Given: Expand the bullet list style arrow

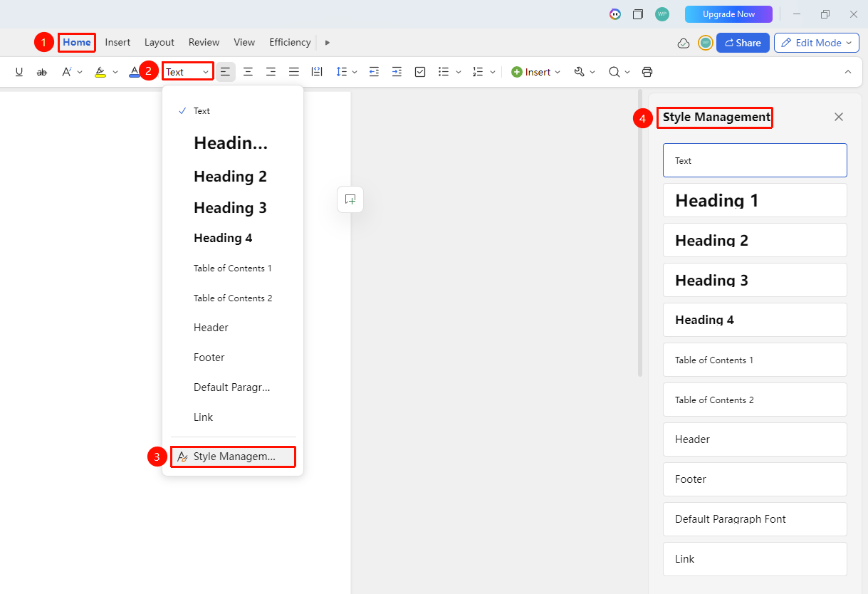Looking at the screenshot, I should coord(459,72).
